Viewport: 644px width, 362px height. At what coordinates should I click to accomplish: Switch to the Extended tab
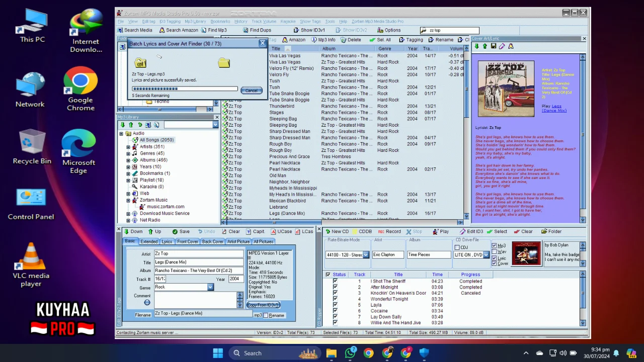[x=149, y=242]
